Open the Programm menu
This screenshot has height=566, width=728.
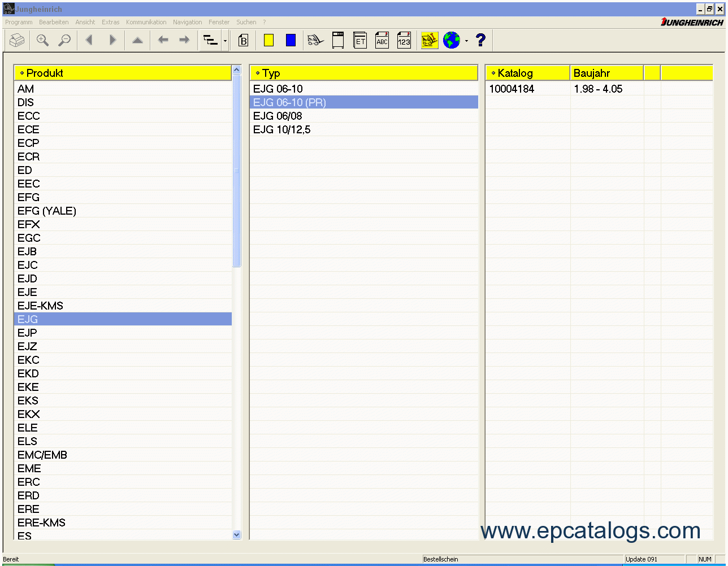(19, 22)
